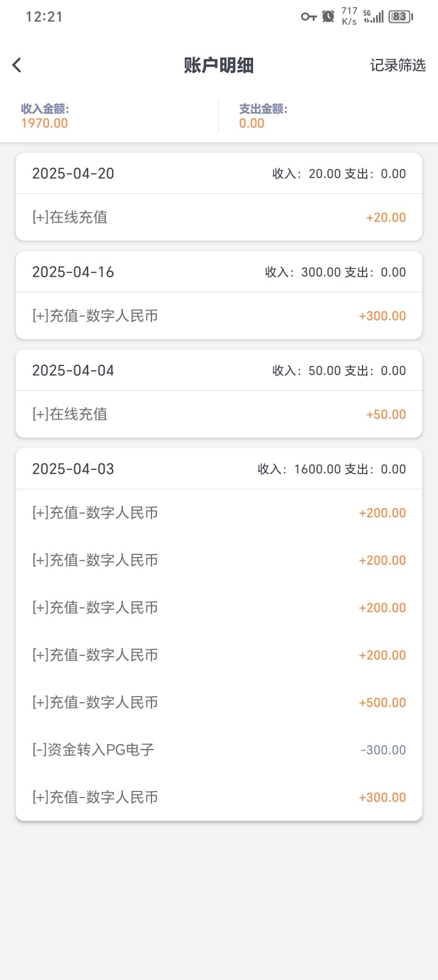Tap the 支出金额 total of 0.00
Screen dimensions: 438x980
(252, 123)
